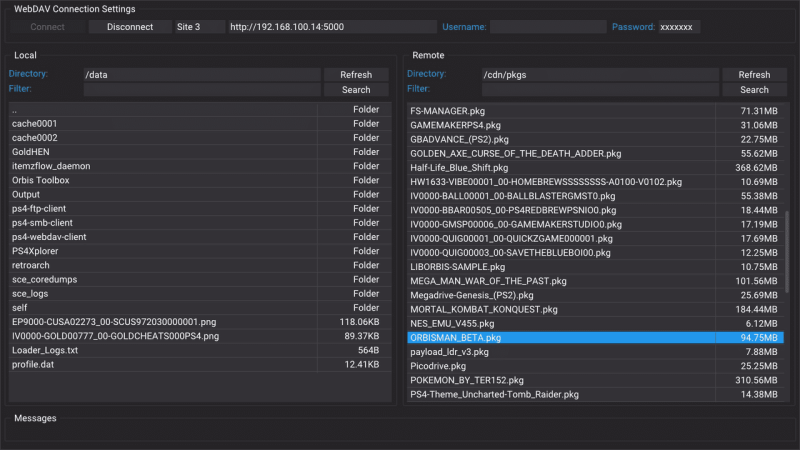Screen dimensions: 800x450
Task: Select profile.dat file
Action: point(200,364)
